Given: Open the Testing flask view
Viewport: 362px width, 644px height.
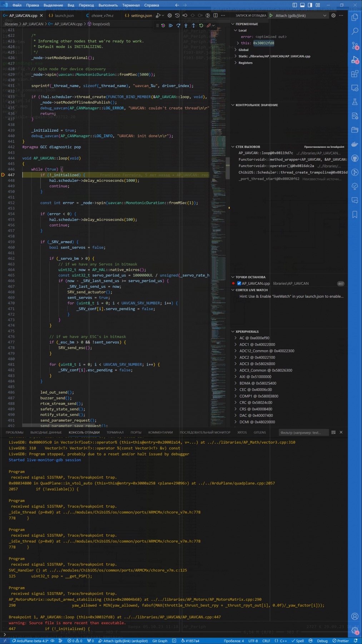Looking at the screenshot, I should (355, 102).
